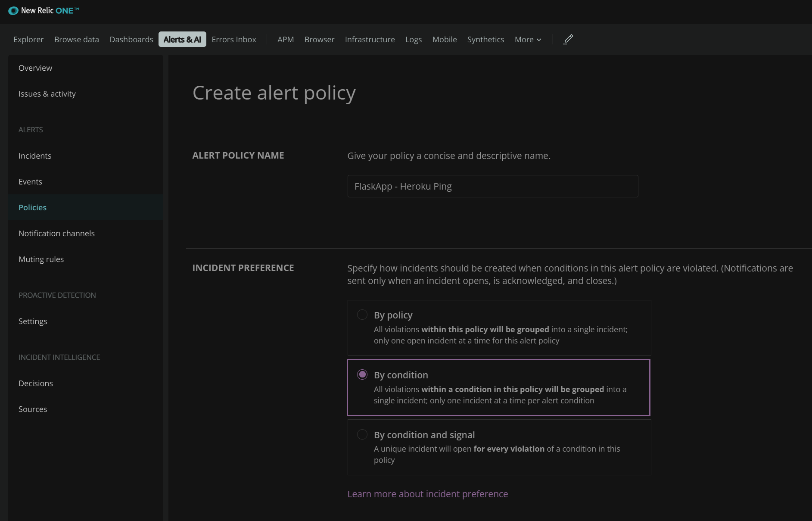Switch to the Mobile tab
This screenshot has width=812, height=521.
click(x=445, y=39)
